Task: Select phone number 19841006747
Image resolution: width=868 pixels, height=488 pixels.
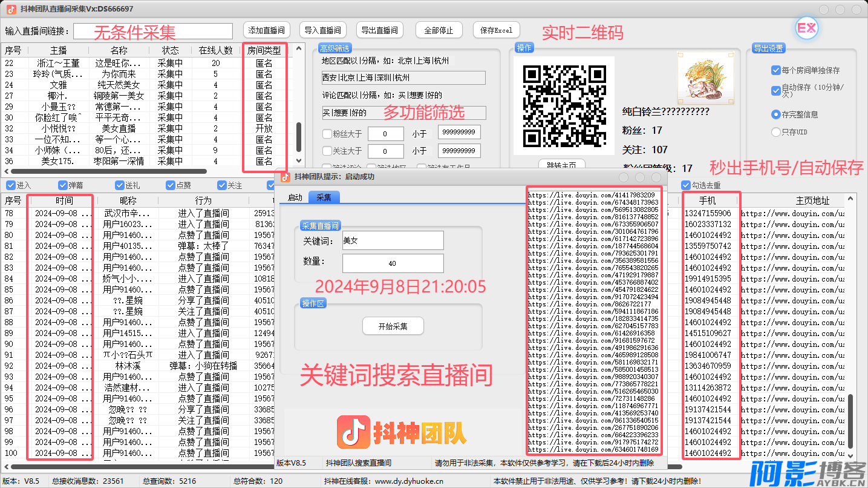Action: tap(707, 355)
